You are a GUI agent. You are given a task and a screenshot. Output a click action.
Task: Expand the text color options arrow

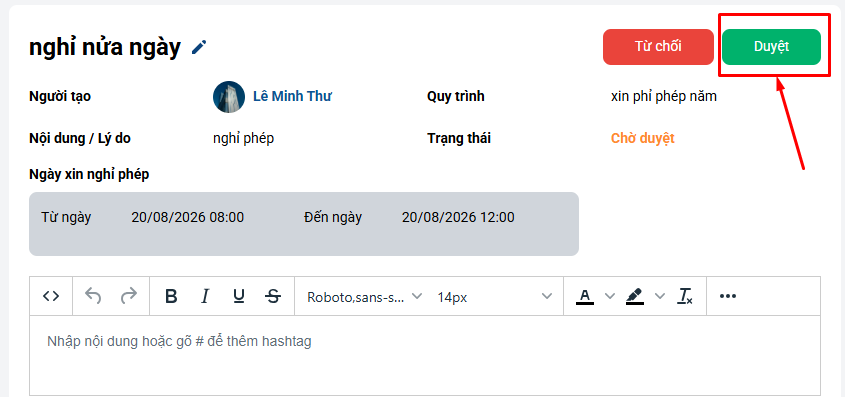tap(609, 296)
